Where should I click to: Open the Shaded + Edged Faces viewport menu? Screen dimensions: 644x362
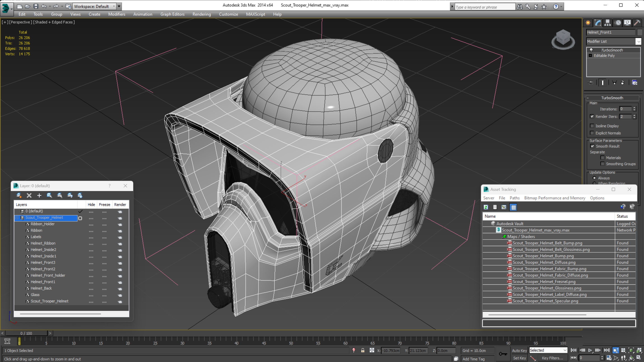pyautogui.click(x=54, y=22)
